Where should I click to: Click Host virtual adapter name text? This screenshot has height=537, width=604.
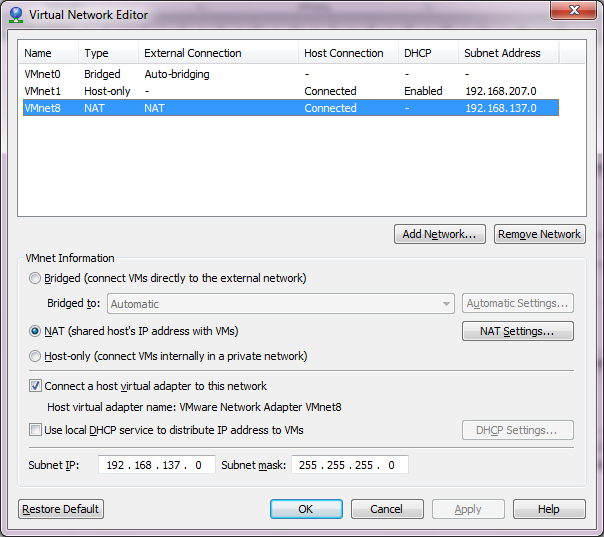(x=194, y=407)
